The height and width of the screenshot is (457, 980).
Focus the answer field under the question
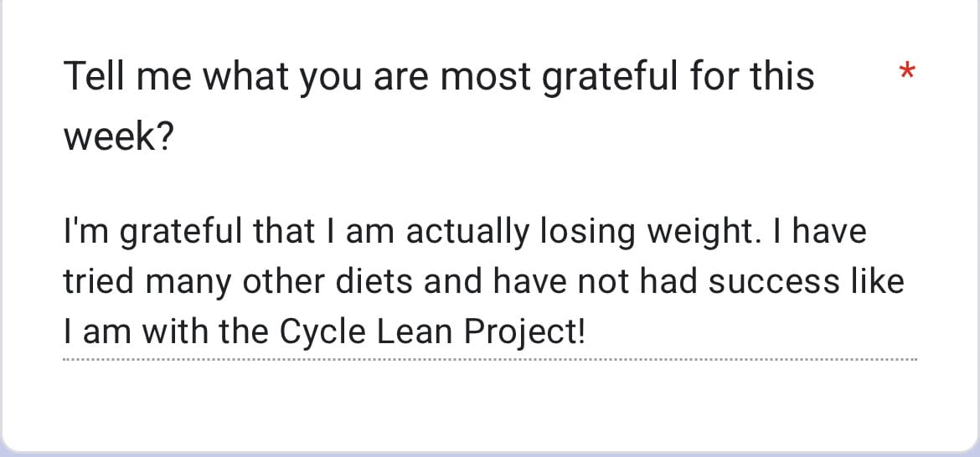490,281
